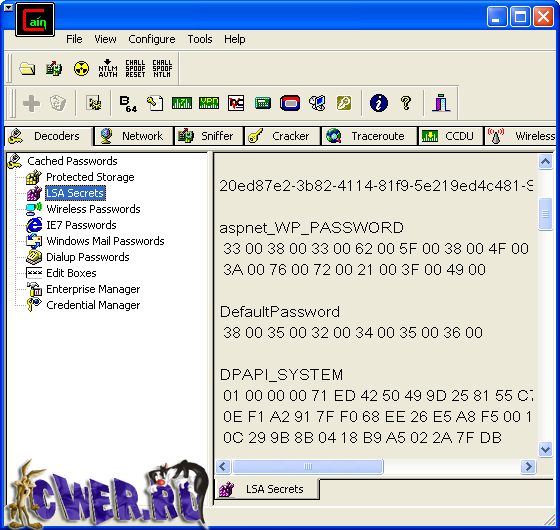
Task: Switch to the Traceroute tab
Action: 370,136
